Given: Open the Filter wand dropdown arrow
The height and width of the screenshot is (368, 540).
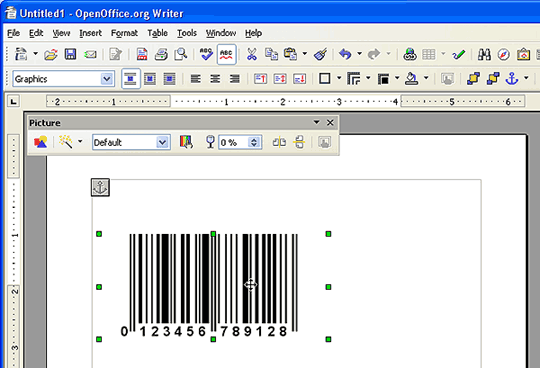Looking at the screenshot, I should point(80,141).
